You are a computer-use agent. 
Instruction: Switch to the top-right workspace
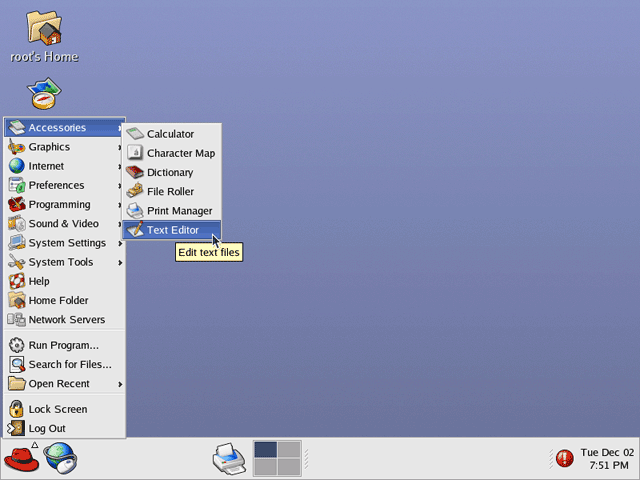click(x=289, y=449)
